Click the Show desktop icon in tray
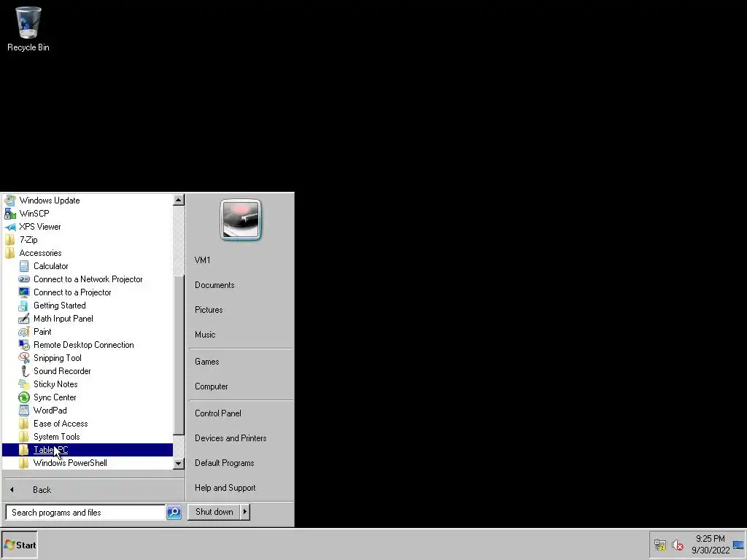The image size is (747, 560). 738,545
